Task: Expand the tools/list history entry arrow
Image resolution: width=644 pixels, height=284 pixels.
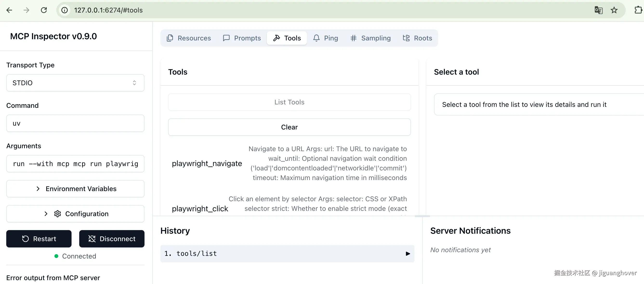Action: (408, 253)
